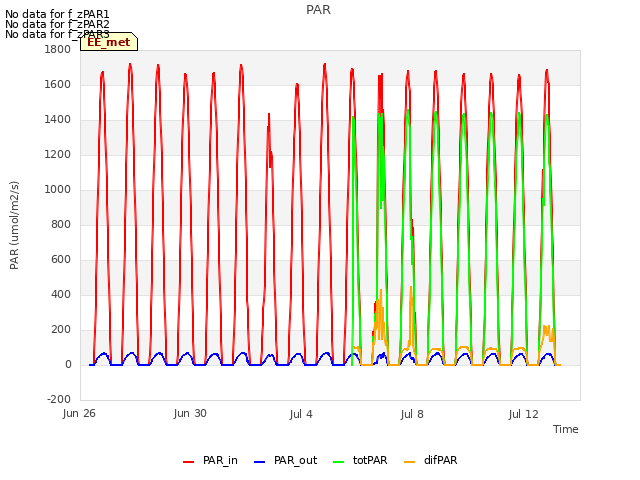Screen dimensions: 640x480
Task: Click the red PAR_in legend swatch
Action: point(189,462)
